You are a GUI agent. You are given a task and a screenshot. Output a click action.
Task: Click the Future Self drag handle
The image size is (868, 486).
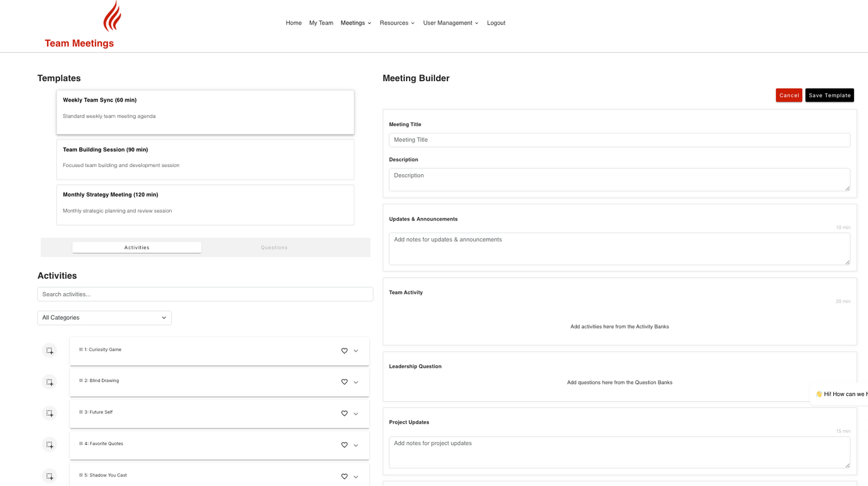(81, 412)
